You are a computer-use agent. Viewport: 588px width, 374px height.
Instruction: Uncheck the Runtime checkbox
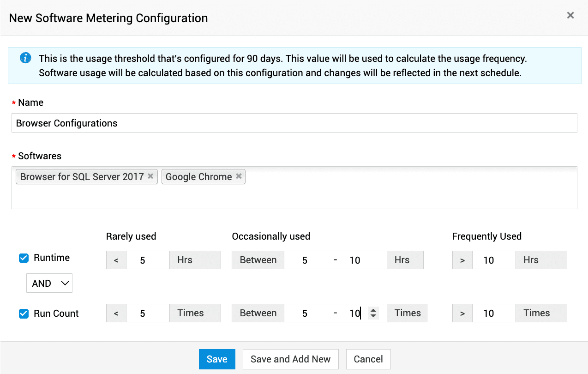24,258
